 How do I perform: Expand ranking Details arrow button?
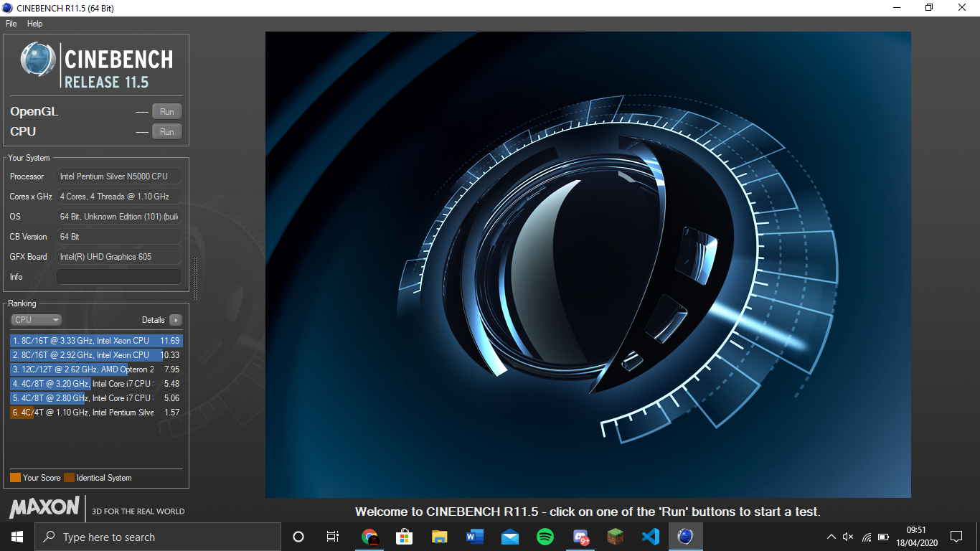coord(176,320)
